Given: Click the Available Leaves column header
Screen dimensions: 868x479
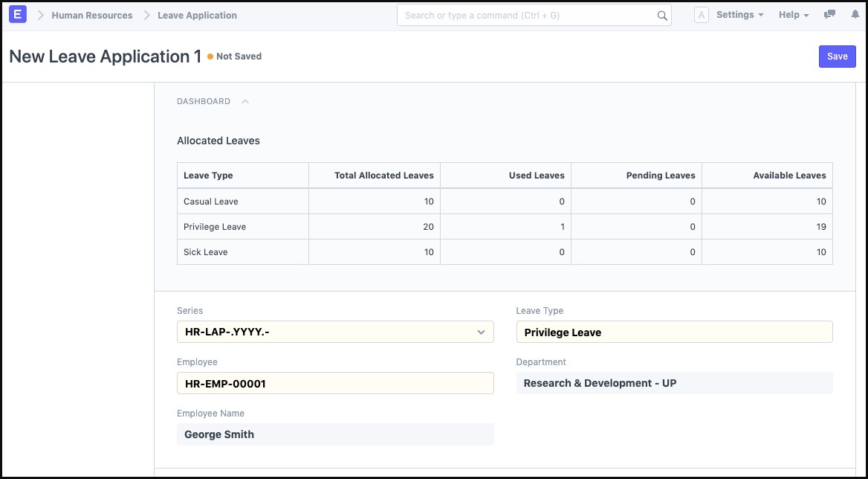Looking at the screenshot, I should (789, 176).
